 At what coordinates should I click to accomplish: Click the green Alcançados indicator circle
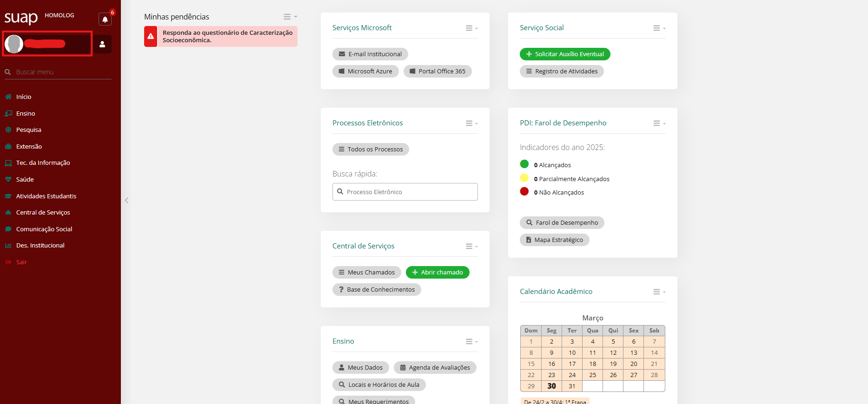pyautogui.click(x=524, y=164)
